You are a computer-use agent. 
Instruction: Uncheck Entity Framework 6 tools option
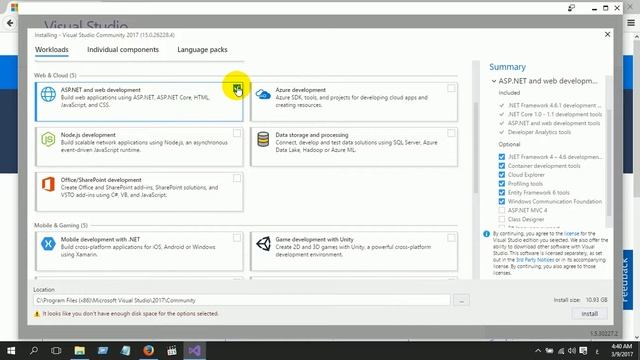(502, 193)
